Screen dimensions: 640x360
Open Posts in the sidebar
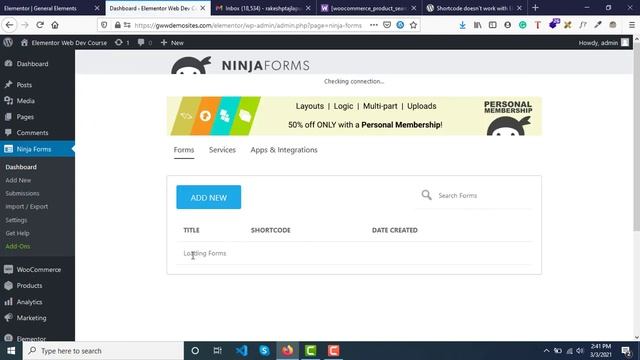[x=24, y=84]
